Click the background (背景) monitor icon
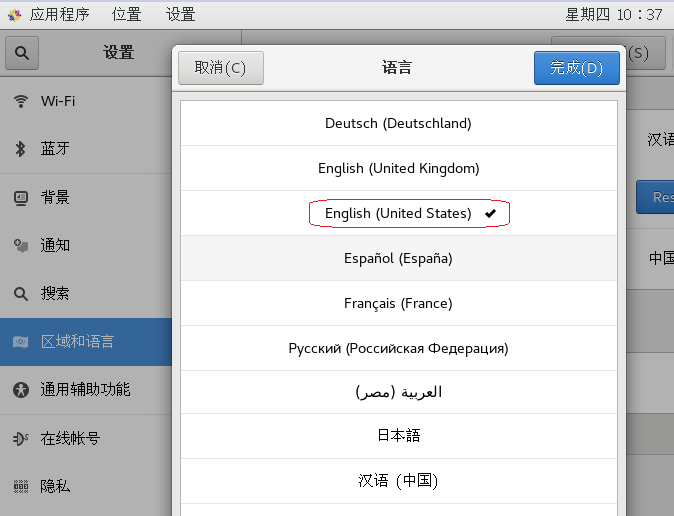This screenshot has height=516, width=674. (21, 198)
